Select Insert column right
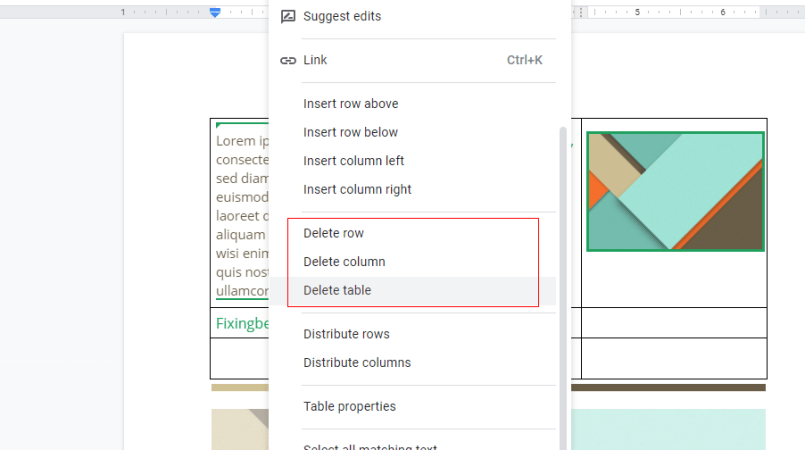The image size is (805, 450). (x=357, y=189)
